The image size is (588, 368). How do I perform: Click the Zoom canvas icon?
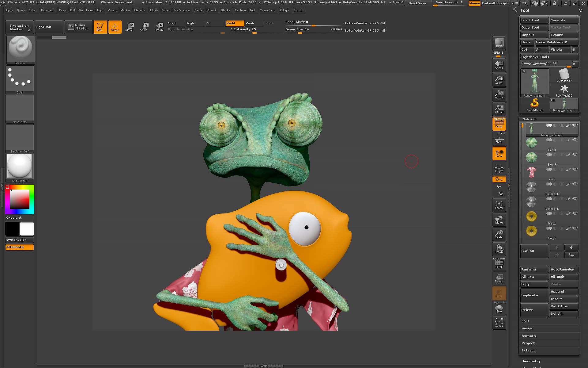[x=499, y=80]
